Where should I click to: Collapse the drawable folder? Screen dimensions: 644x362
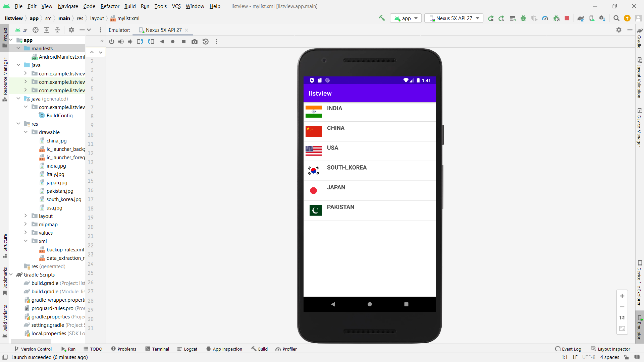[26, 132]
